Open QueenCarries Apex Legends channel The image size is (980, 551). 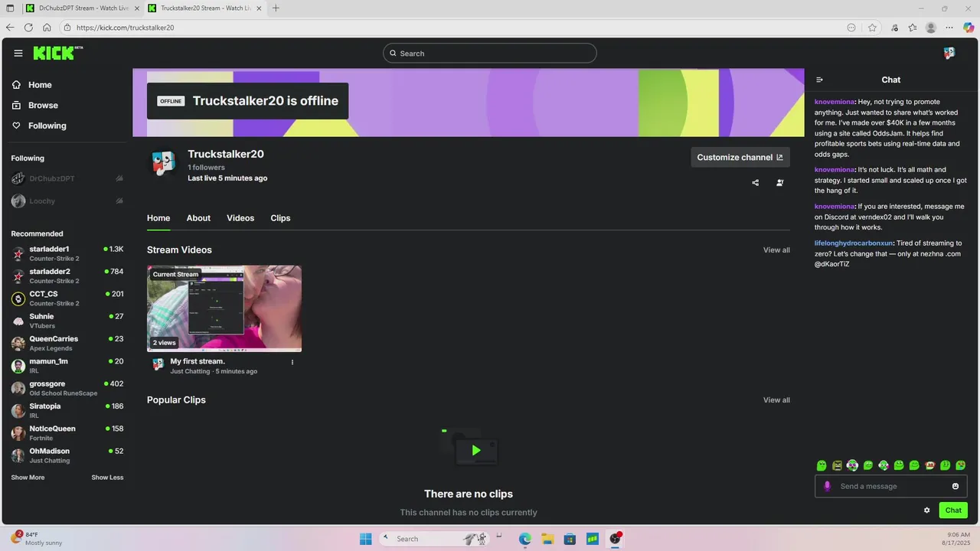click(x=67, y=343)
